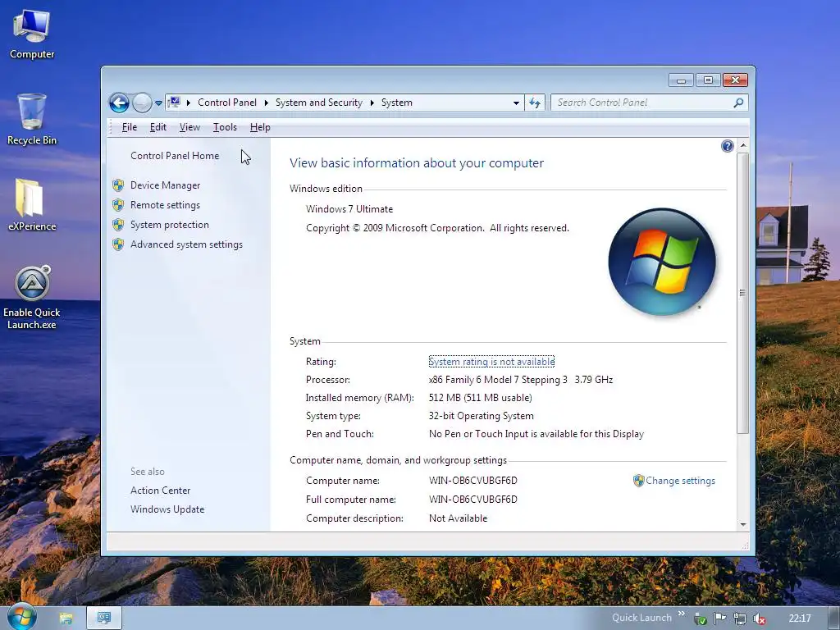Expand the Quick Launch toolbar chevron
Viewport: 840px width, 630px height.
click(681, 614)
